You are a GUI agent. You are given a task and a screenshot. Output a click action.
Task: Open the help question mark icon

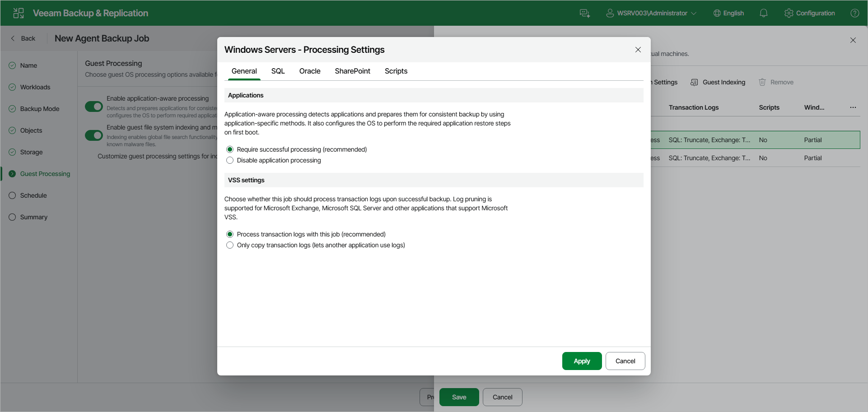click(x=855, y=13)
